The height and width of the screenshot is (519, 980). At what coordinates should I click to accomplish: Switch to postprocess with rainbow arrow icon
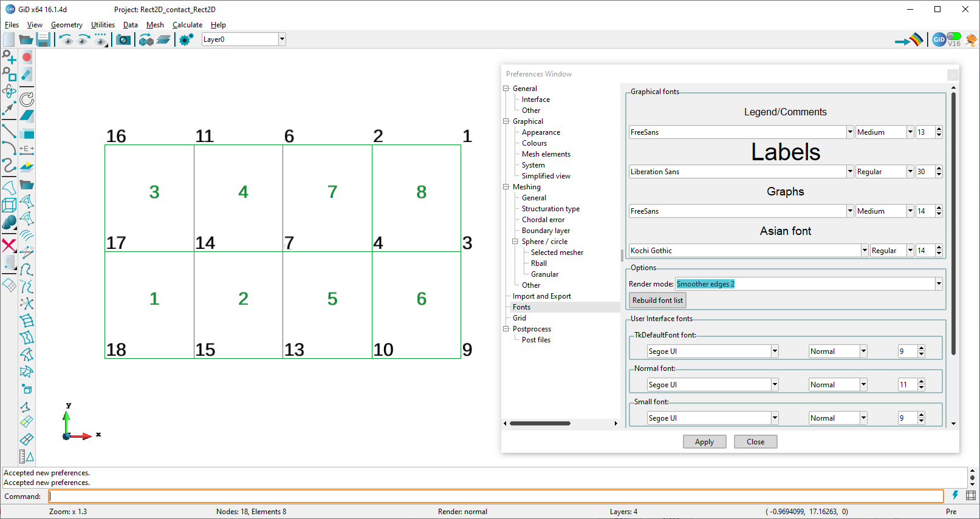point(909,40)
